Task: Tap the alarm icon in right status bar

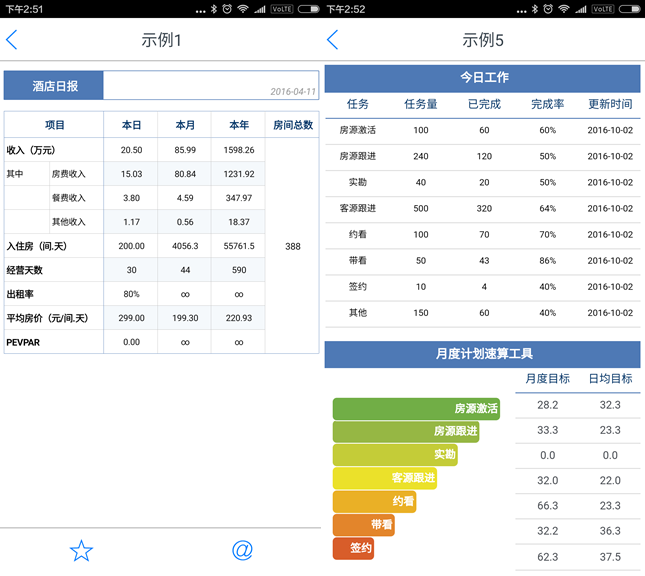Action: coord(548,9)
